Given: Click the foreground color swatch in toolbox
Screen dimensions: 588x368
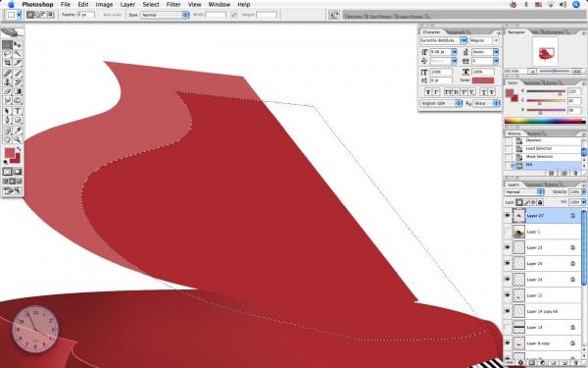Looking at the screenshot, I should click(x=10, y=153).
